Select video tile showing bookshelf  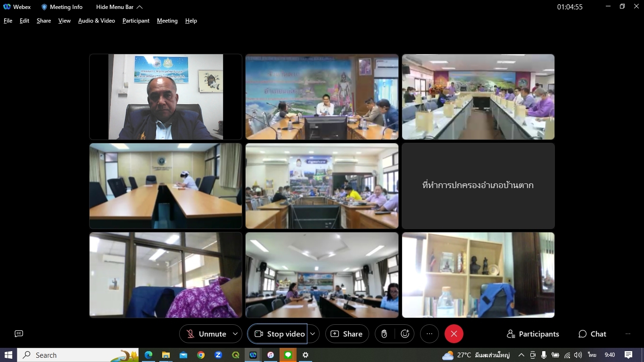tap(478, 275)
